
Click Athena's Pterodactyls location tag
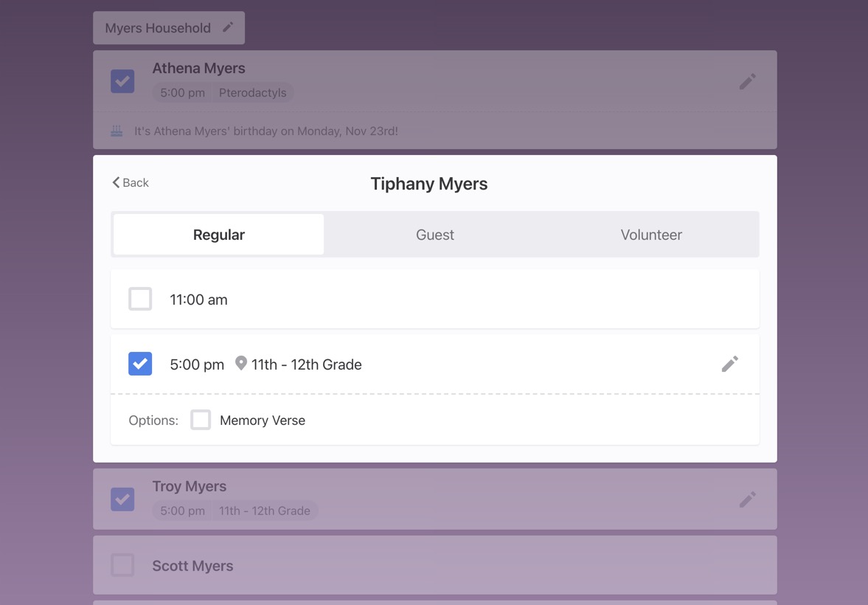[252, 93]
